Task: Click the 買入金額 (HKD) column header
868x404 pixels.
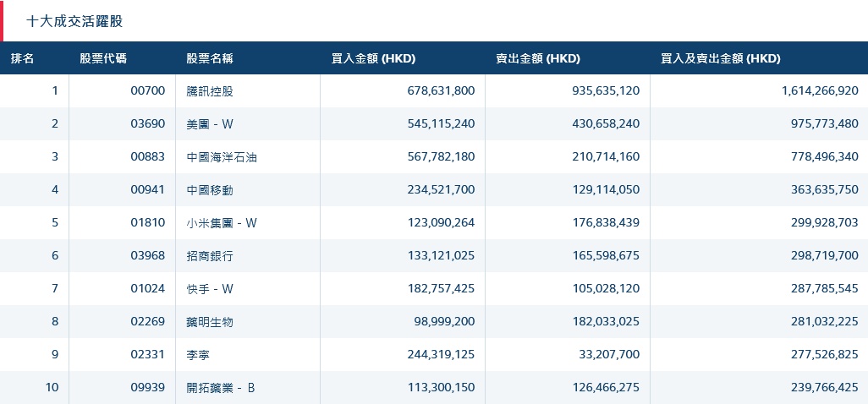Action: coord(373,58)
